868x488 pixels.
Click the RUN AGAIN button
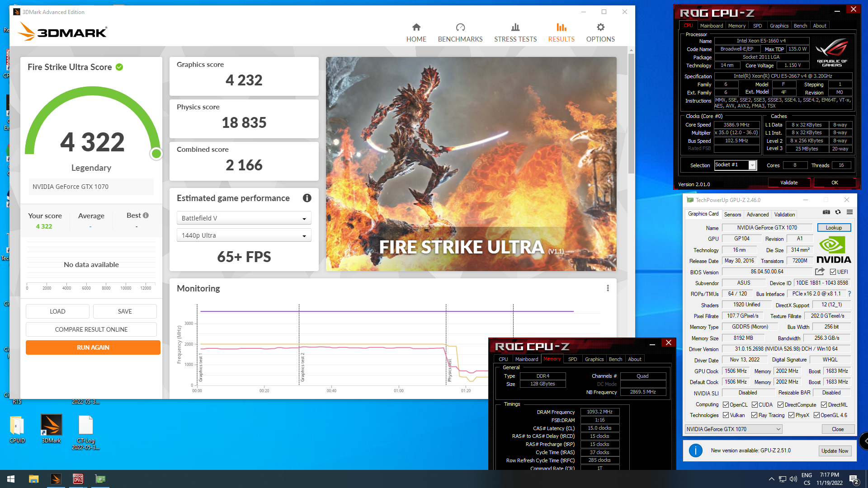pyautogui.click(x=93, y=347)
